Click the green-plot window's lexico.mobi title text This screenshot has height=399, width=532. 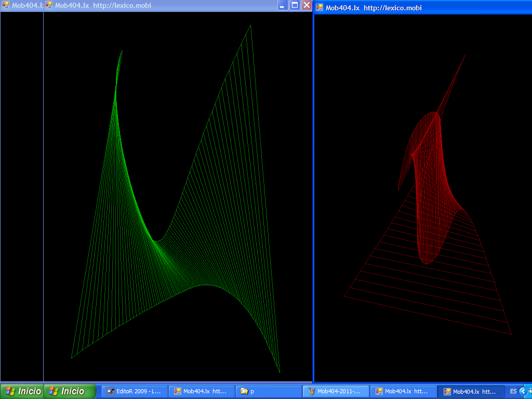(122, 5)
